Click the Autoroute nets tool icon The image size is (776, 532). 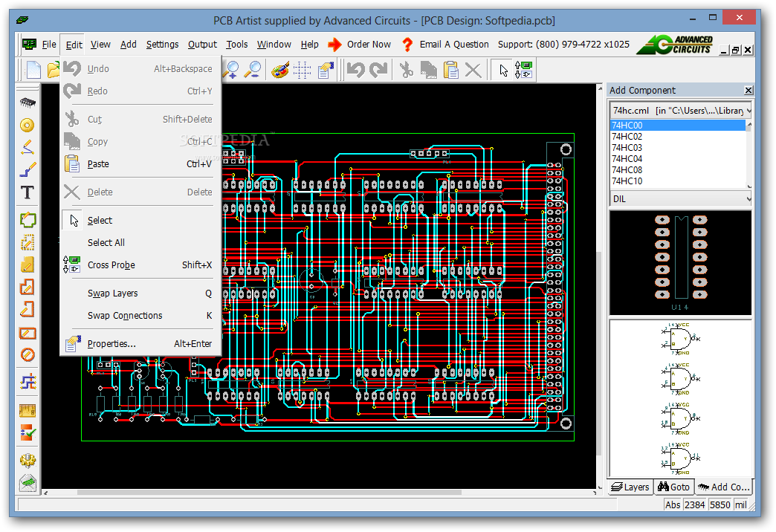point(28,382)
